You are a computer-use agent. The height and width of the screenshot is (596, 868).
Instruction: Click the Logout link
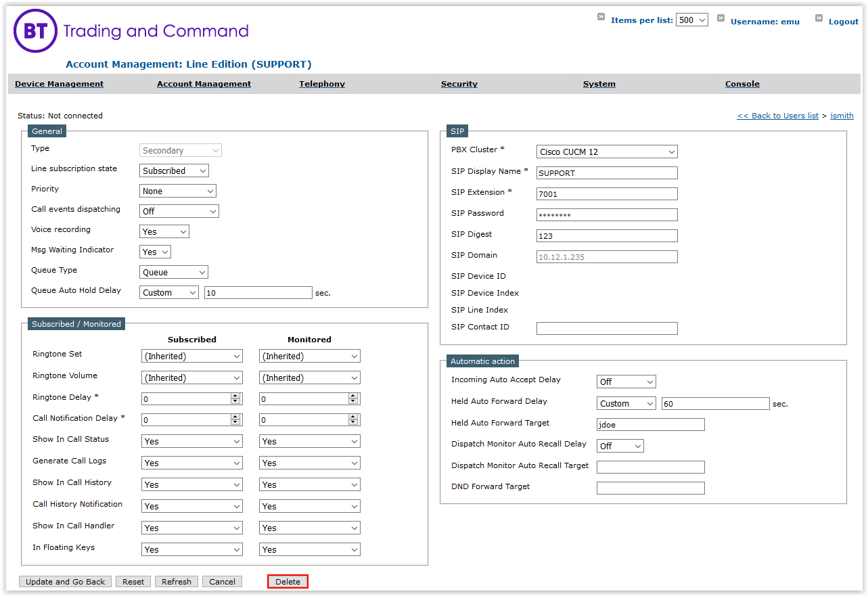(844, 22)
